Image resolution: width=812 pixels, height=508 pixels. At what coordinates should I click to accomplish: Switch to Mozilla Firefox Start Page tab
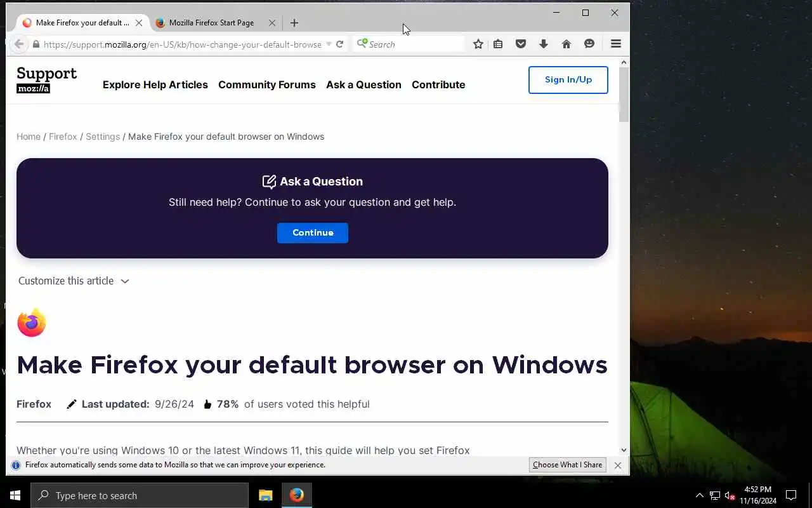click(211, 23)
